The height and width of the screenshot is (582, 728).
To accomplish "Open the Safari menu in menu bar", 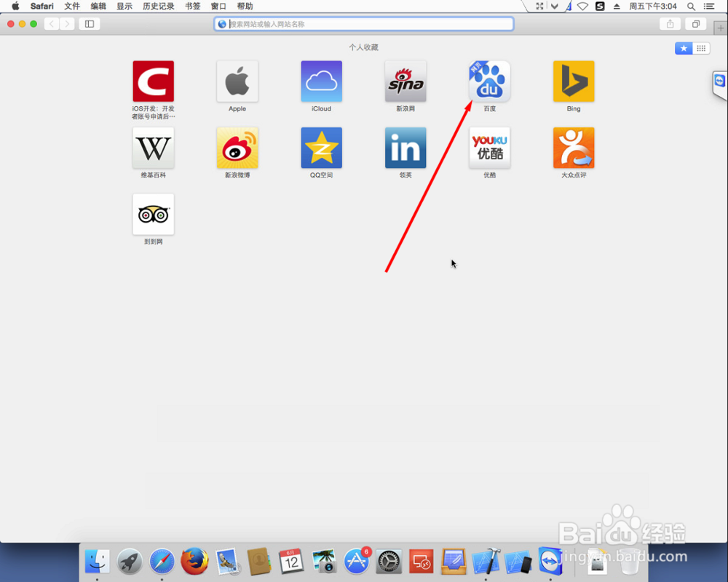I will click(41, 6).
